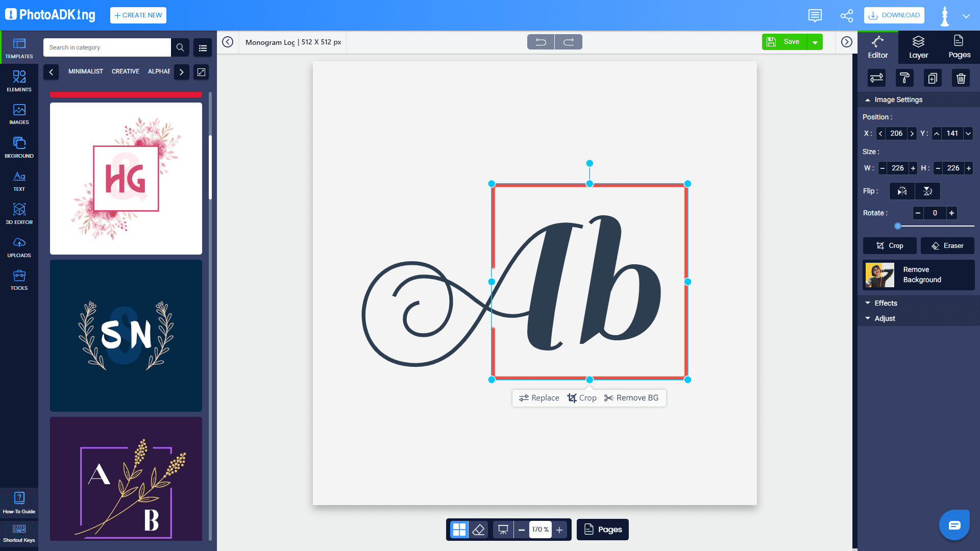
Task: Click Remove Background button
Action: click(919, 275)
